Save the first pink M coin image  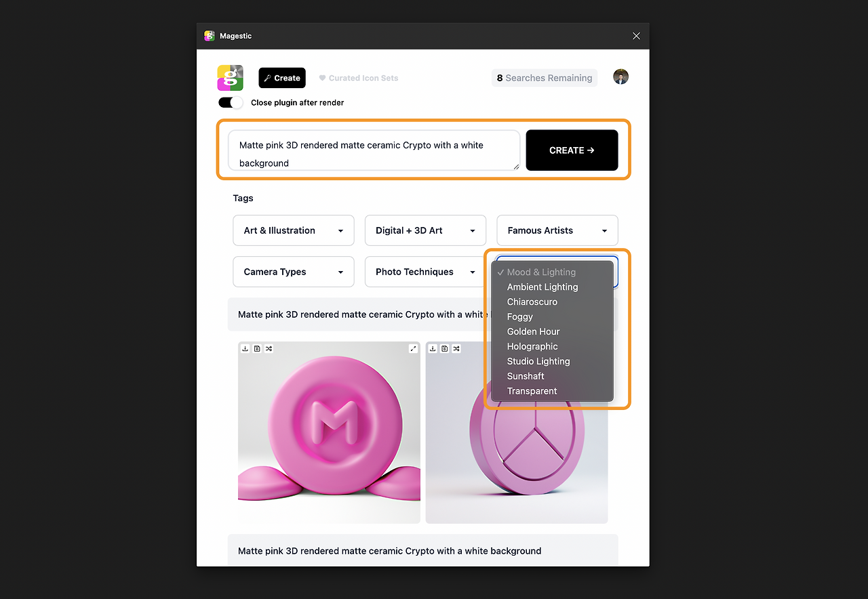pyautogui.click(x=257, y=349)
